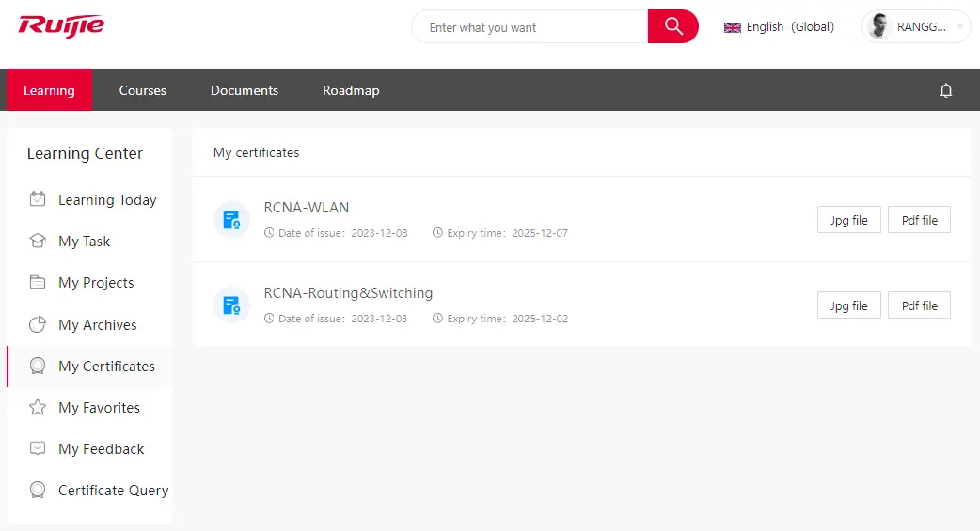This screenshot has width=980, height=531.
Task: Open the language selector English (Global)
Action: click(779, 27)
